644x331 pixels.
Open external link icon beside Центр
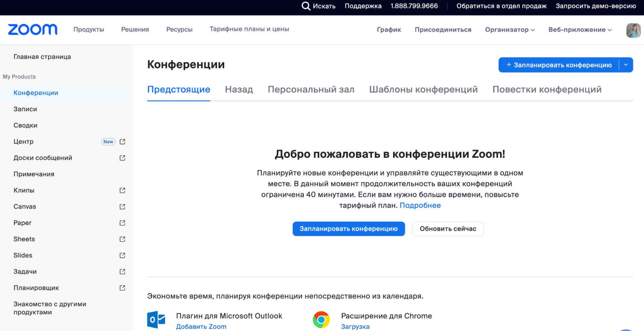122,142
